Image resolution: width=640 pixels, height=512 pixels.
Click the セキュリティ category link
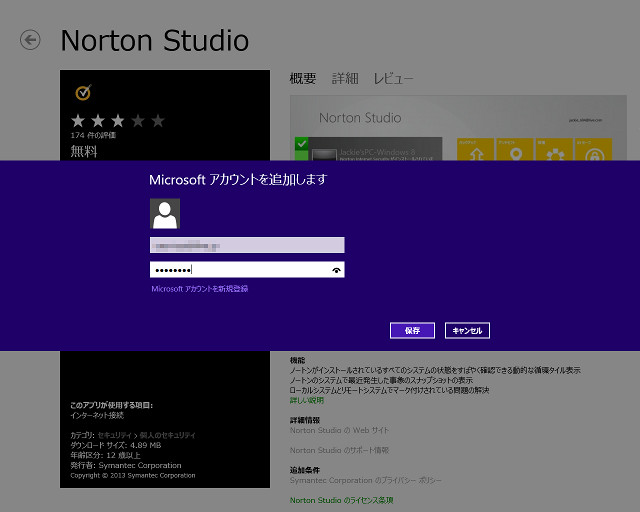(x=115, y=435)
